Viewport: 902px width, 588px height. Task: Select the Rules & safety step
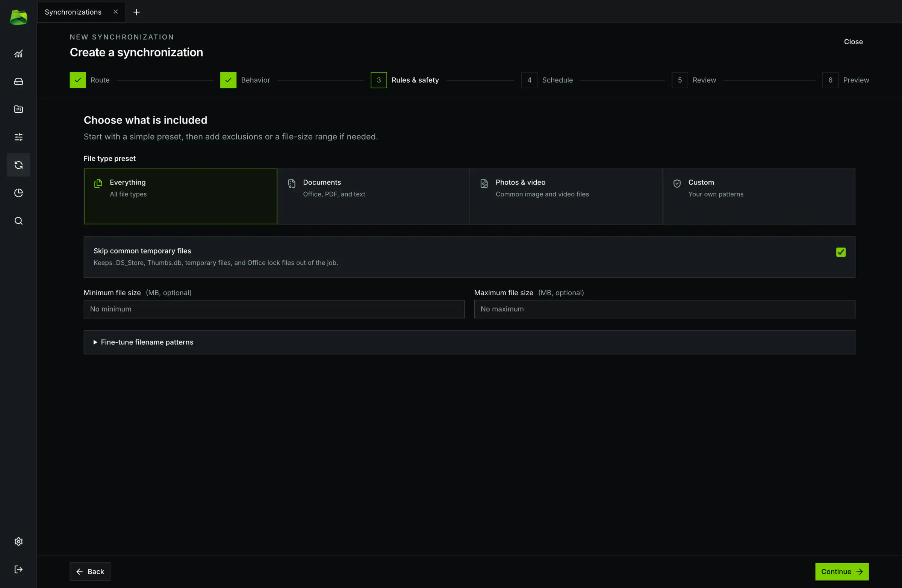coord(405,80)
